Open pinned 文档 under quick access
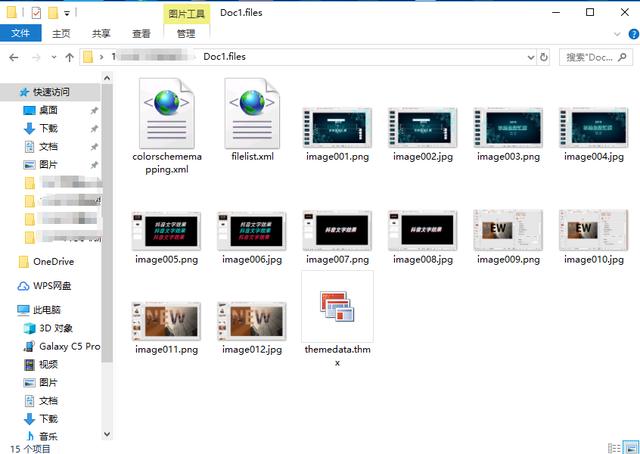This screenshot has height=454, width=640. tap(48, 147)
